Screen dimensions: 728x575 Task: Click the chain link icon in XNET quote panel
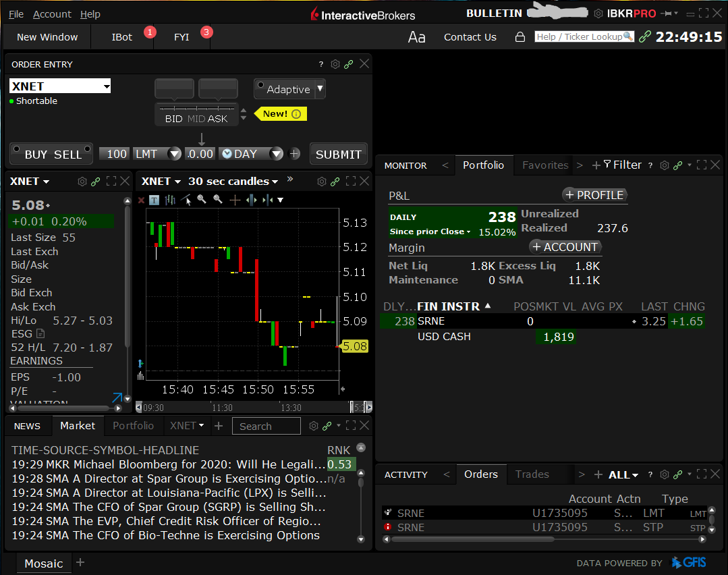pyautogui.click(x=96, y=182)
